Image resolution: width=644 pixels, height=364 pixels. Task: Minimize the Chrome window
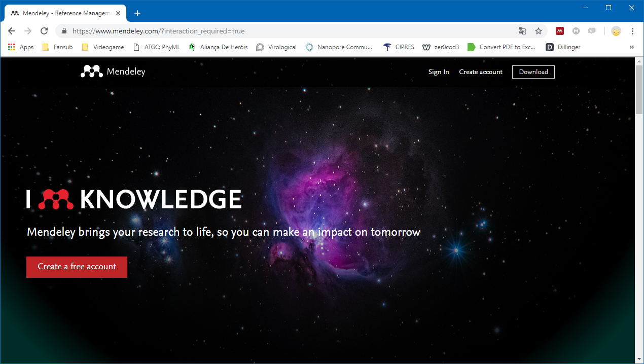click(585, 8)
